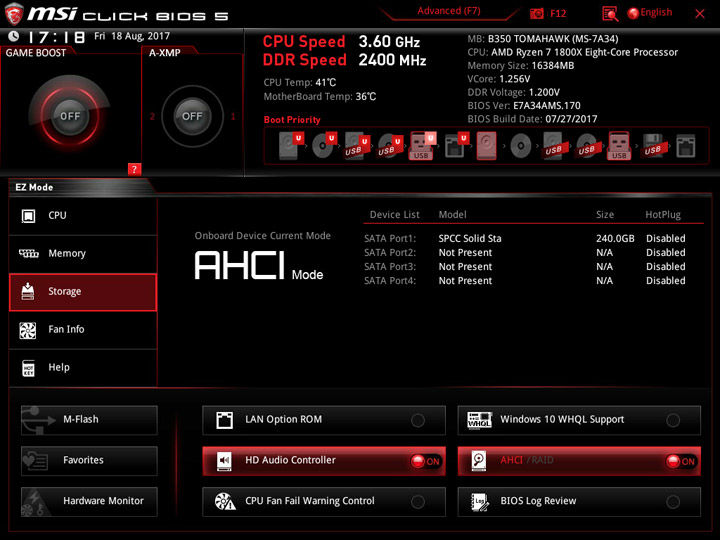Click the date Fri 18 Aug, 2017
The width and height of the screenshot is (720, 540).
(x=132, y=36)
